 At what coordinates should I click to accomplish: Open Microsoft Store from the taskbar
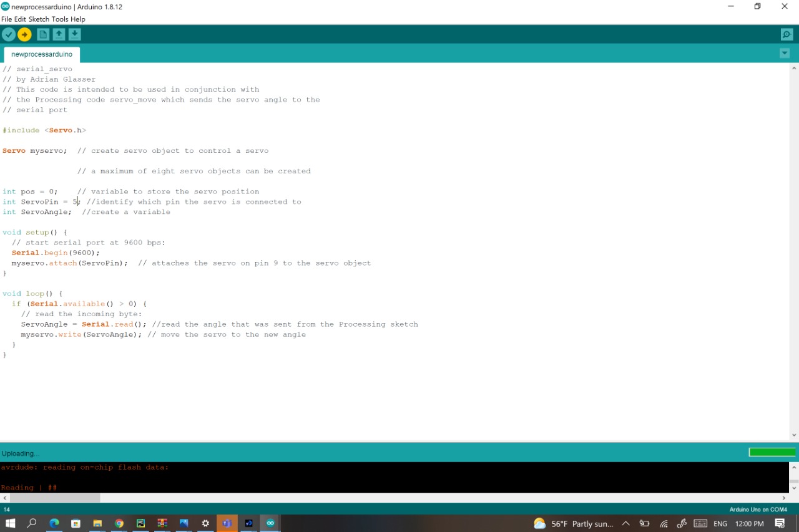coord(76,523)
